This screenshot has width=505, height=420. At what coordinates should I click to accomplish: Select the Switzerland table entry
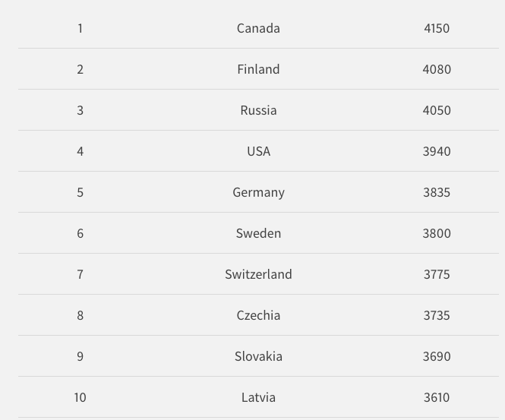(x=258, y=274)
